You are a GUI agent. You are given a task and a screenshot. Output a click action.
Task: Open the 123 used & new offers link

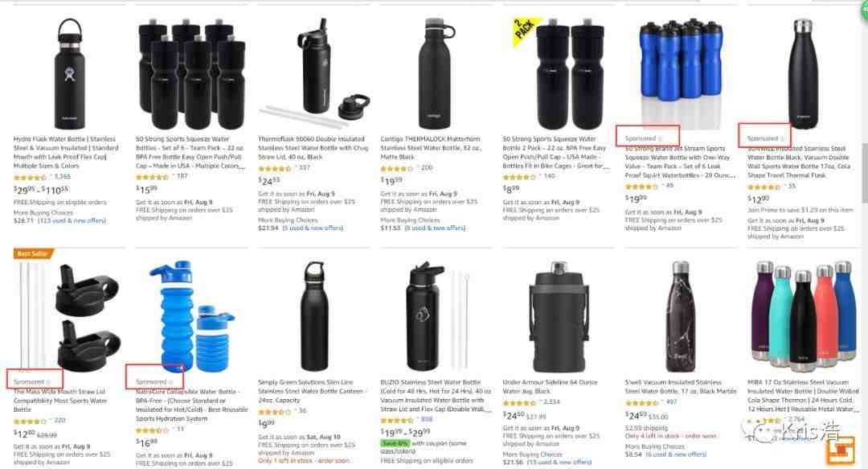click(72, 220)
